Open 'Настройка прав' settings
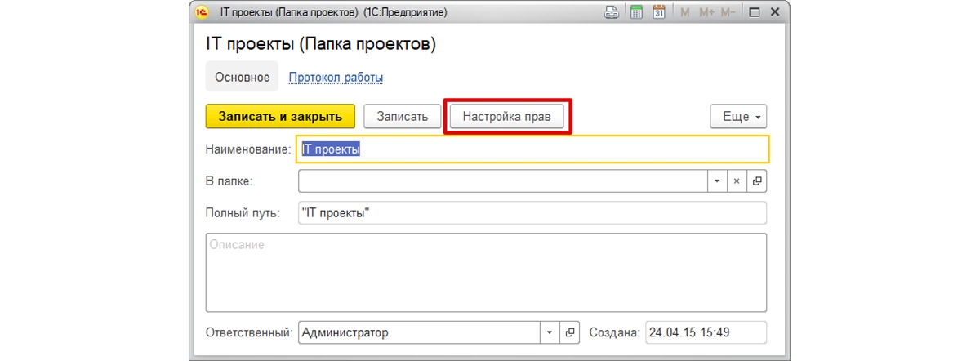Screen dimensions: 980x361 [507, 117]
